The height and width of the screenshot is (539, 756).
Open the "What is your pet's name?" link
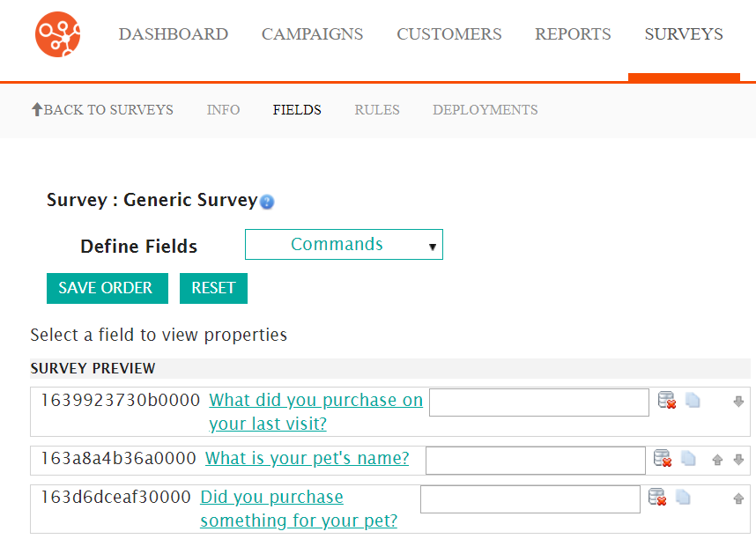tap(308, 458)
